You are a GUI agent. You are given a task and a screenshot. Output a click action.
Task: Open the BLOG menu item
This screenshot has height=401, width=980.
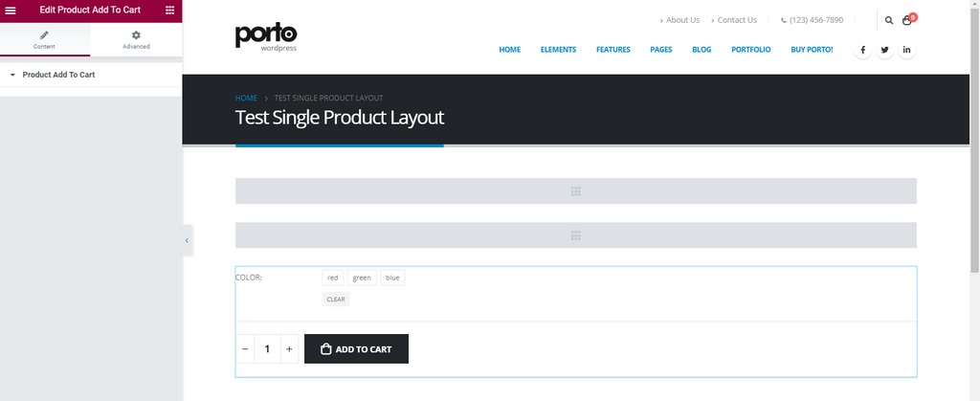702,50
